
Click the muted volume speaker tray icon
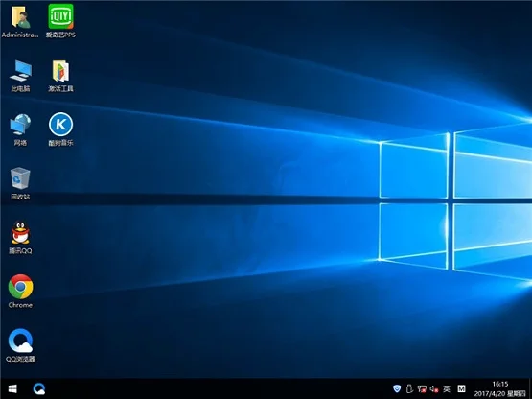434,388
